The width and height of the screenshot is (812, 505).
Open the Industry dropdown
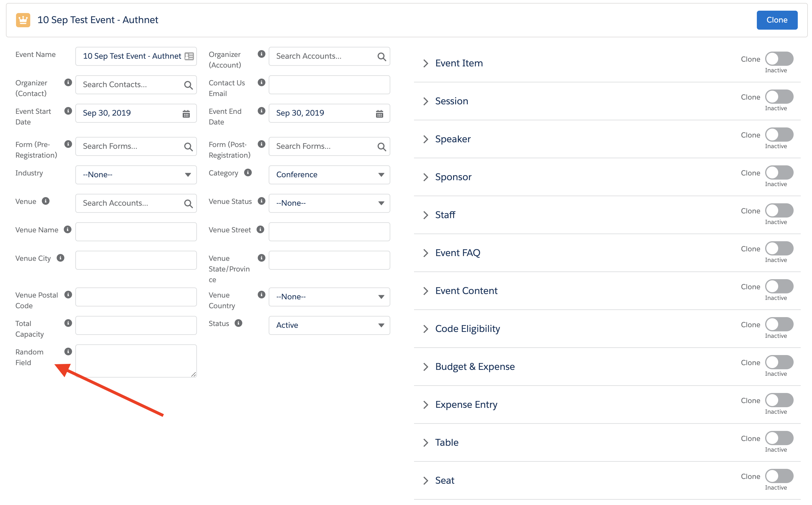136,175
